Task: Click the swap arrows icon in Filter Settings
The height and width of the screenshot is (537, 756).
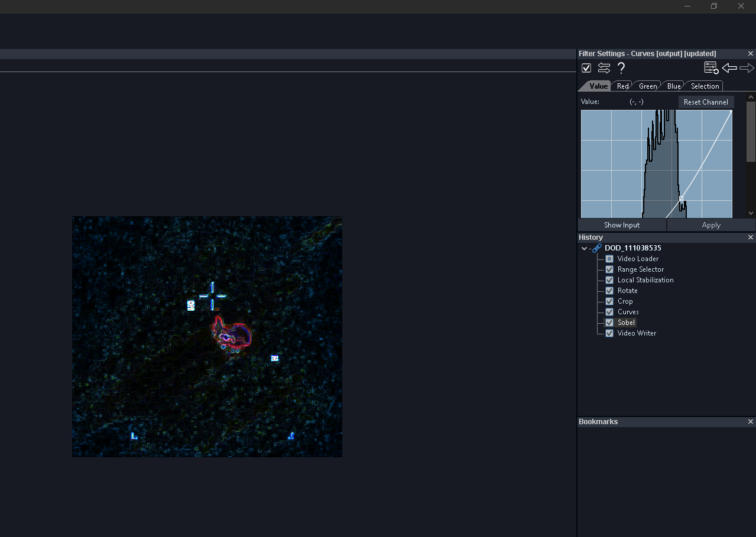Action: (x=603, y=68)
